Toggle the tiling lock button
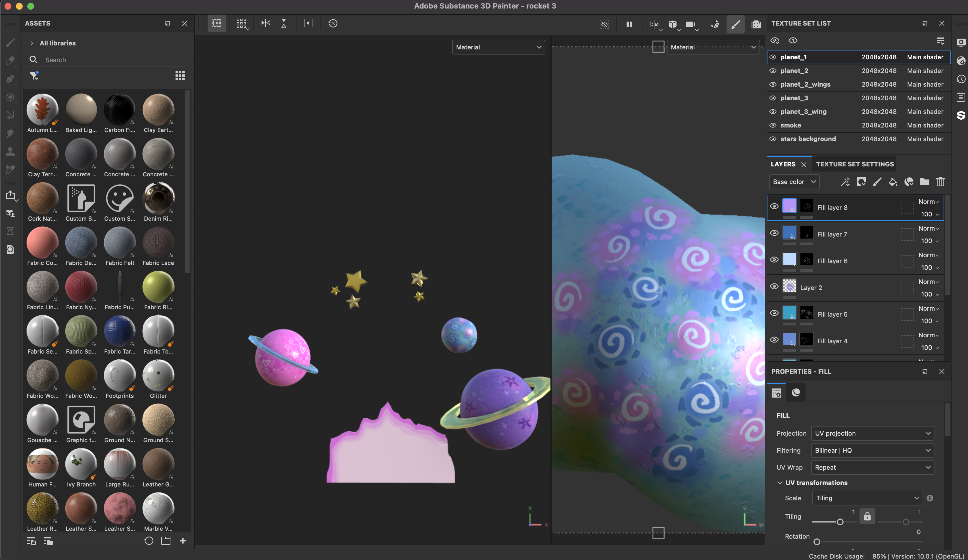 [x=867, y=517]
